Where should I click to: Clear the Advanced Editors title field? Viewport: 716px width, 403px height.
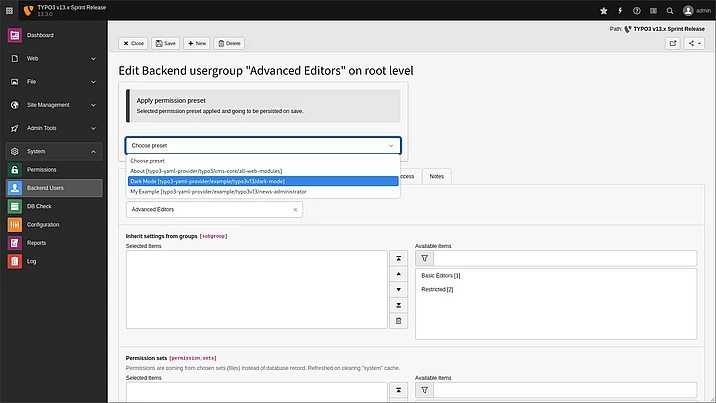(x=295, y=210)
